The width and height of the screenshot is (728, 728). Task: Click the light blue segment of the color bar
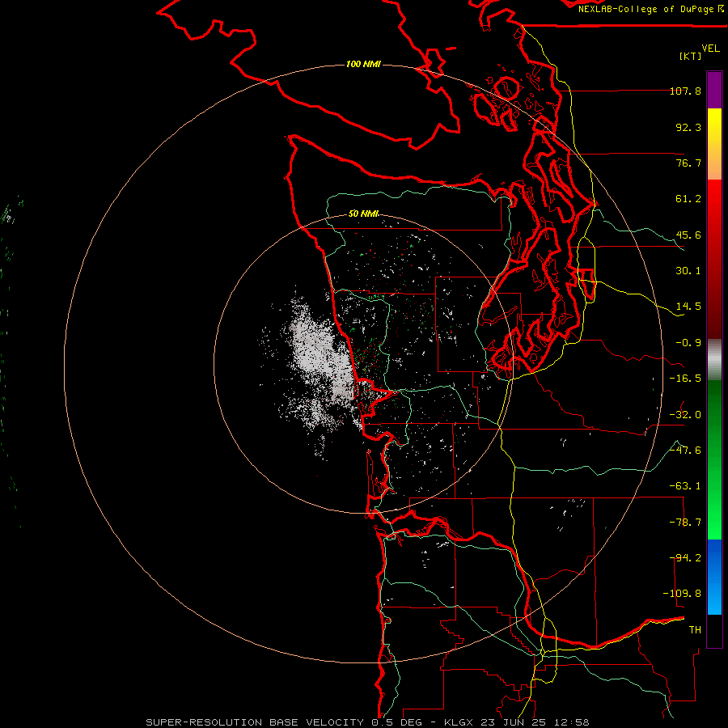[714, 577]
